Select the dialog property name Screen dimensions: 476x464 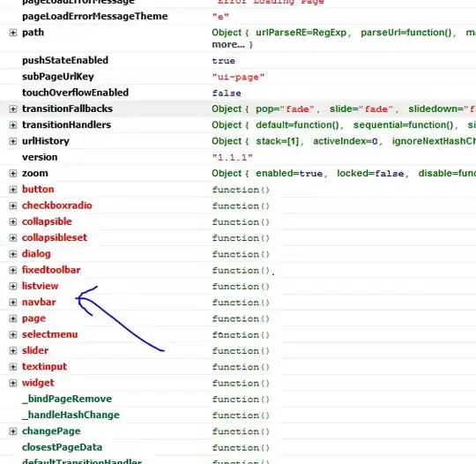(x=36, y=254)
